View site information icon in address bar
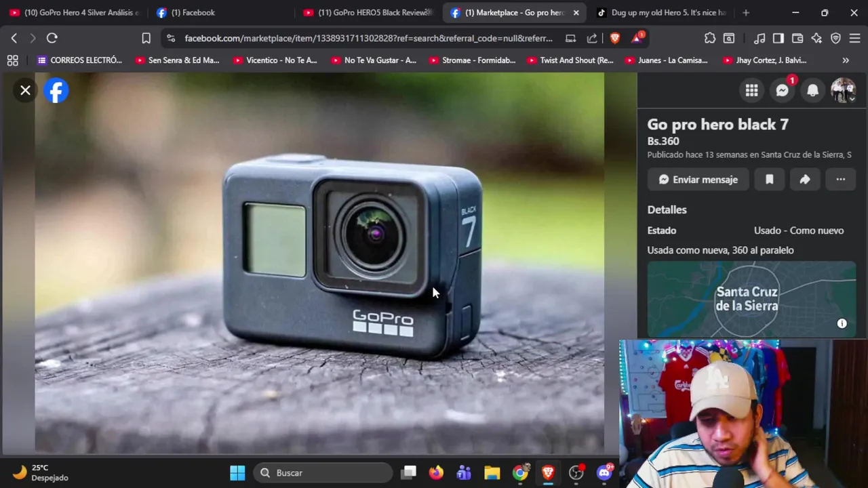 pos(171,39)
